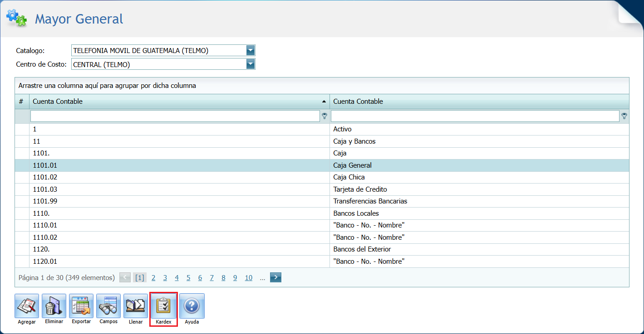Click the Llenar icon
Screen dimensions: 644x334
click(136, 306)
